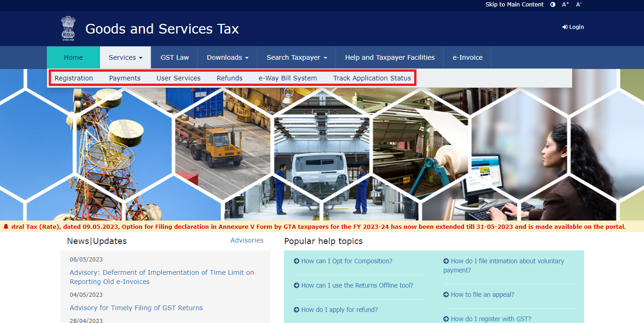Open the Downloads dropdown menu

pyautogui.click(x=228, y=57)
